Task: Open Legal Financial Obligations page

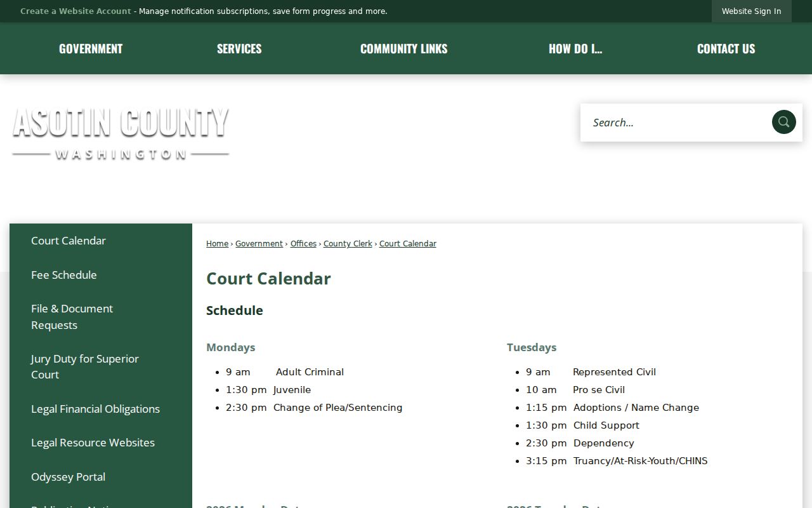Action: point(95,409)
